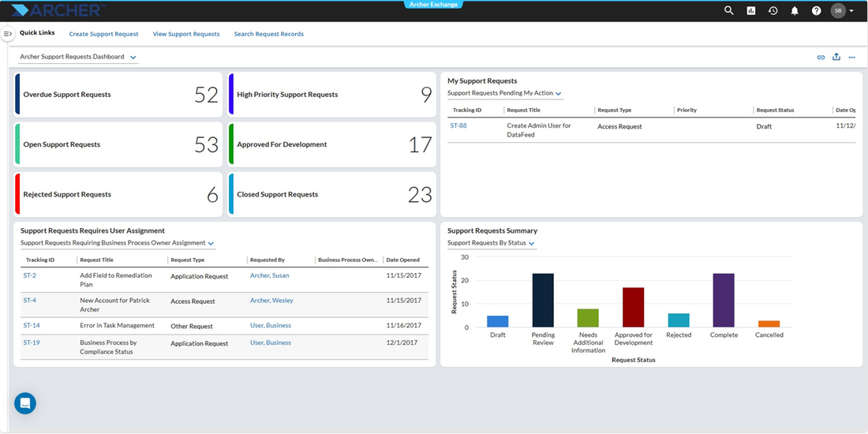Click the export dashboard share icon
This screenshot has height=434, width=868.
click(x=836, y=57)
